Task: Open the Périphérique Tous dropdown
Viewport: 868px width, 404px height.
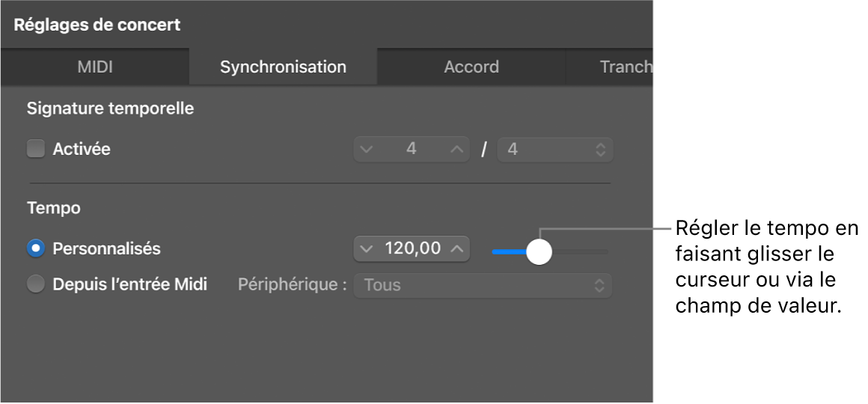Action: coord(483,285)
